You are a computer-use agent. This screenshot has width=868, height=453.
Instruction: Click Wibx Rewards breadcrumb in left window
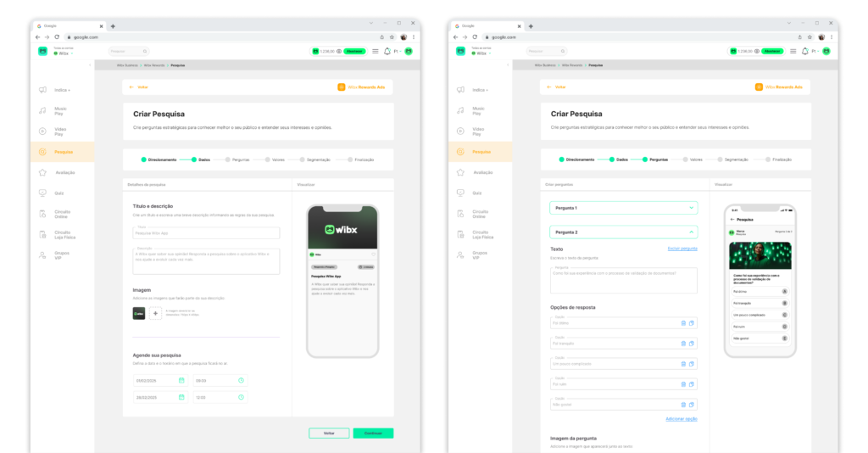click(x=154, y=65)
